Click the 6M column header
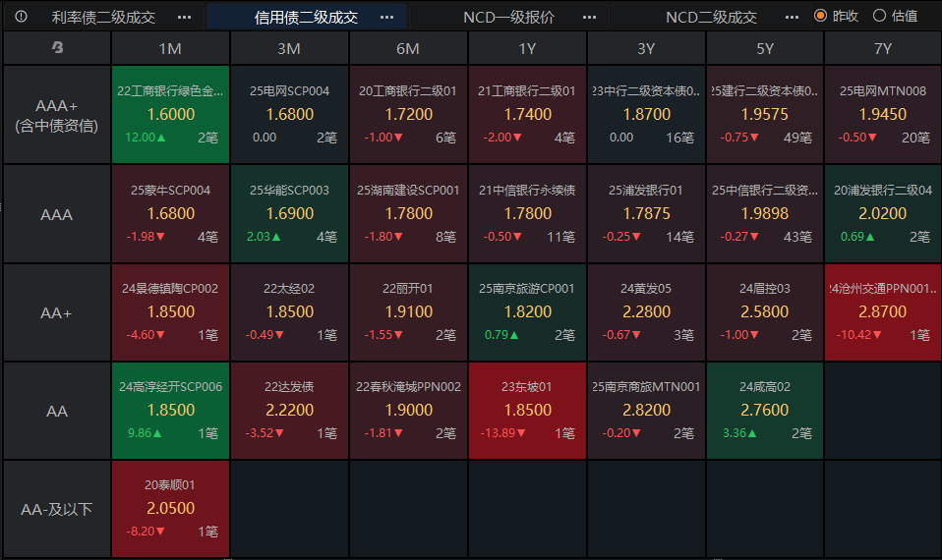The width and height of the screenshot is (942, 560). [408, 48]
